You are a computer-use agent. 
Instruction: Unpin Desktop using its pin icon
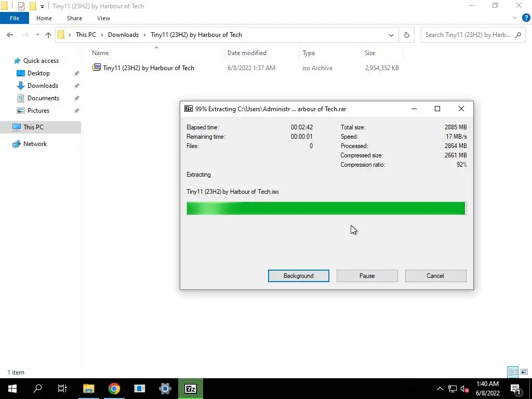(x=77, y=73)
